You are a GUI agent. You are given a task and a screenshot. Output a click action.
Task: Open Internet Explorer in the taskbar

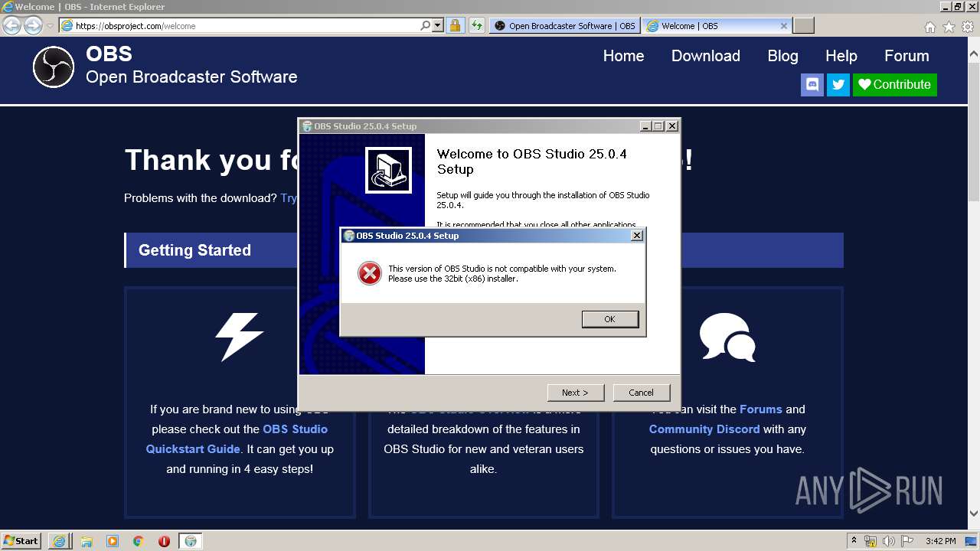pyautogui.click(x=59, y=541)
